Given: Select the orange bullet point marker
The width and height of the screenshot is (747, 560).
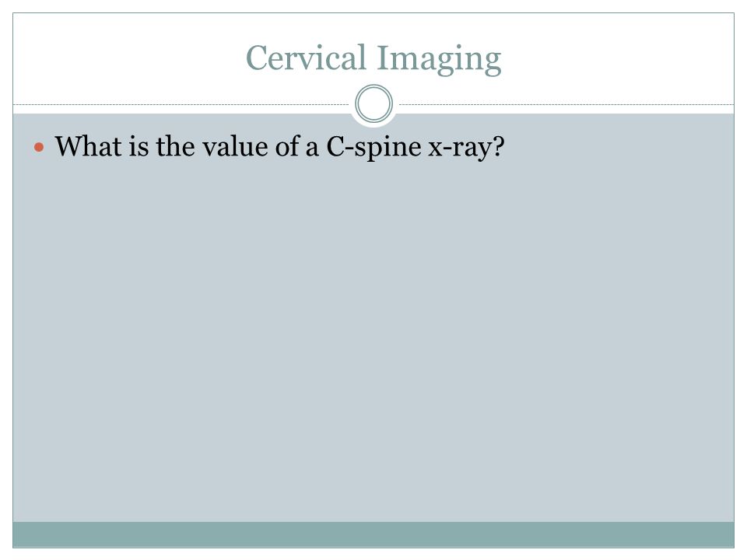Looking at the screenshot, I should pyautogui.click(x=39, y=147).
